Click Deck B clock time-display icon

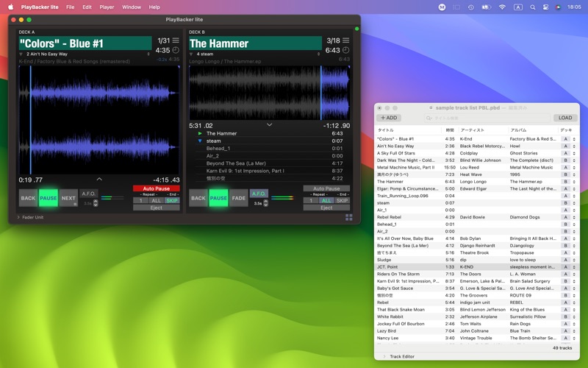(x=346, y=51)
